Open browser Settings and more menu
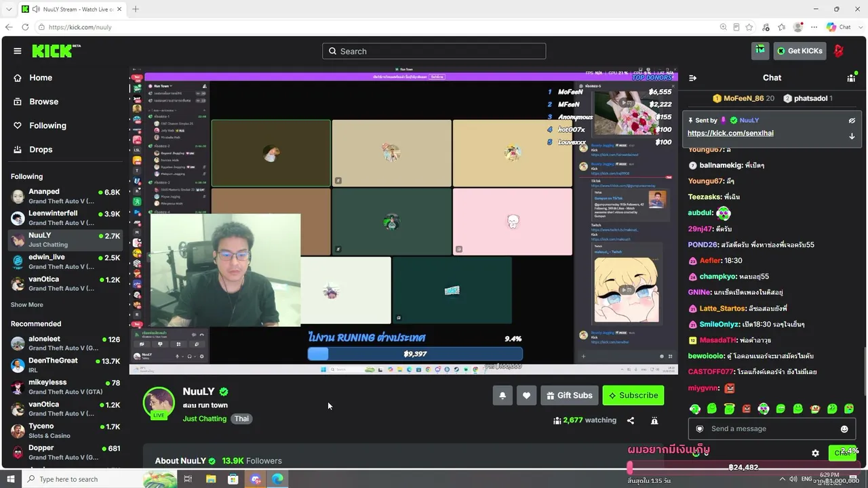Screen dimensions: 868x488 814,27
